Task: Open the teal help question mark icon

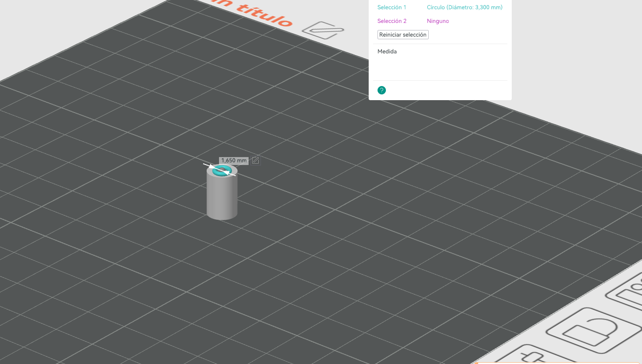Action: pos(382,90)
